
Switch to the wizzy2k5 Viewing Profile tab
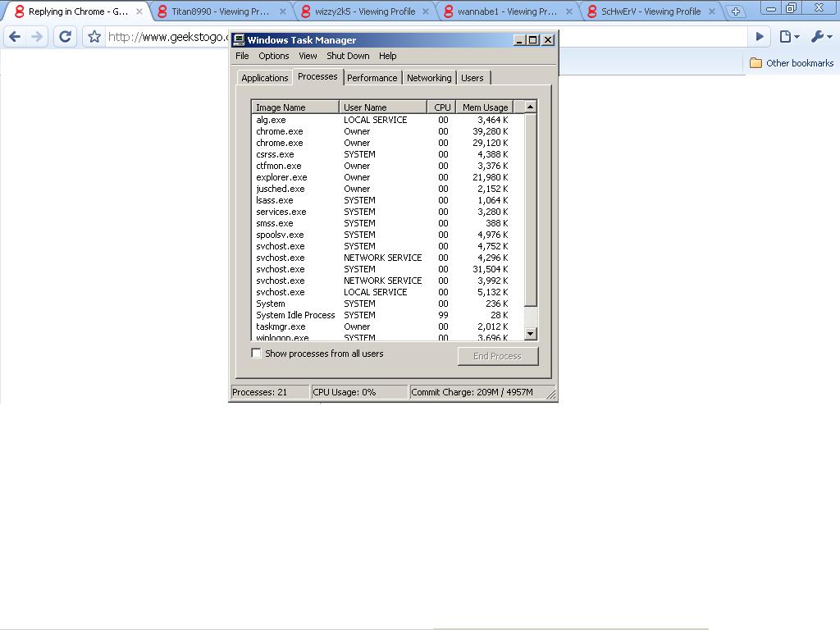coord(364,11)
